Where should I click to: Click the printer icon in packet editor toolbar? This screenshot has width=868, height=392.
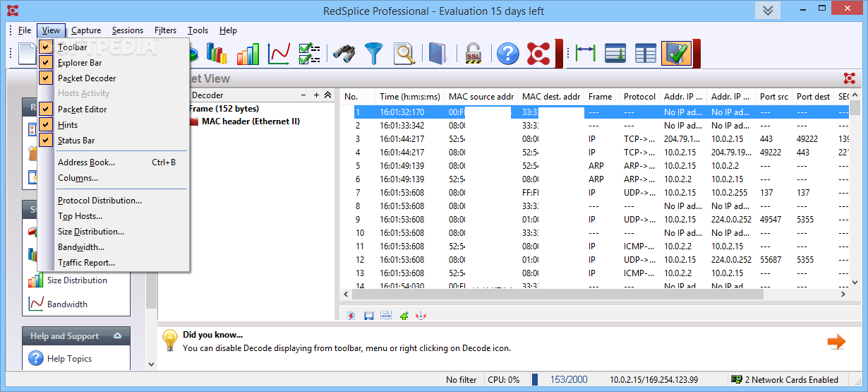[x=386, y=316]
